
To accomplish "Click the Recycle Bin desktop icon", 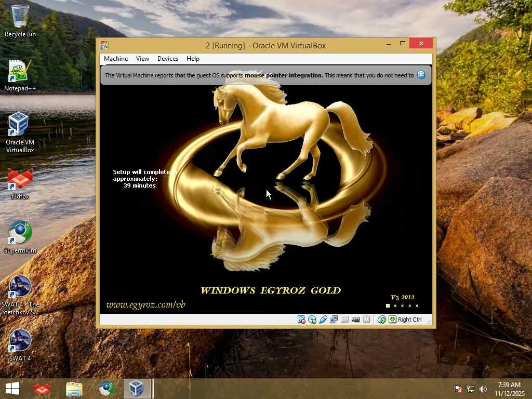I will (x=20, y=21).
